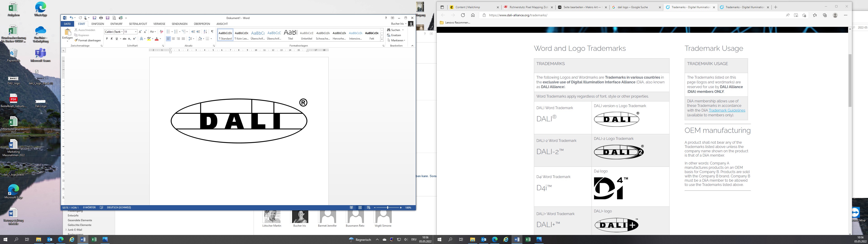Sort text with the A-Z sort icon

205,32
